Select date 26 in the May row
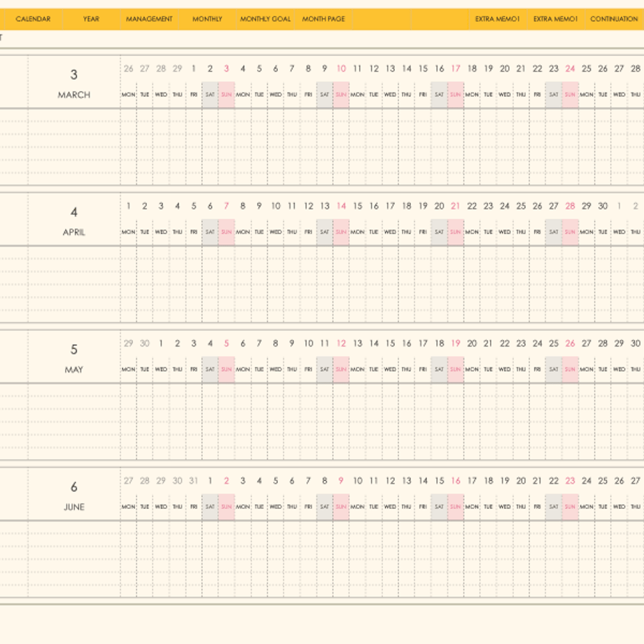 click(570, 344)
